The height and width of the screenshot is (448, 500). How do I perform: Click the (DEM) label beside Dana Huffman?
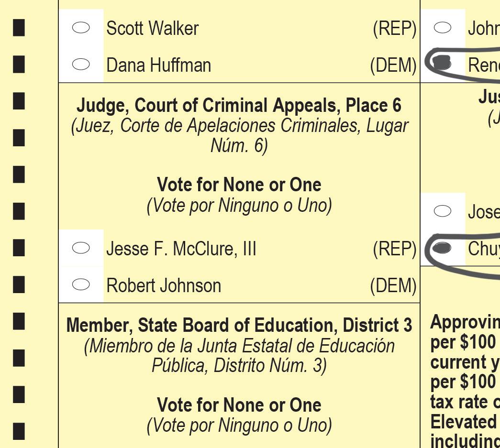pyautogui.click(x=393, y=66)
